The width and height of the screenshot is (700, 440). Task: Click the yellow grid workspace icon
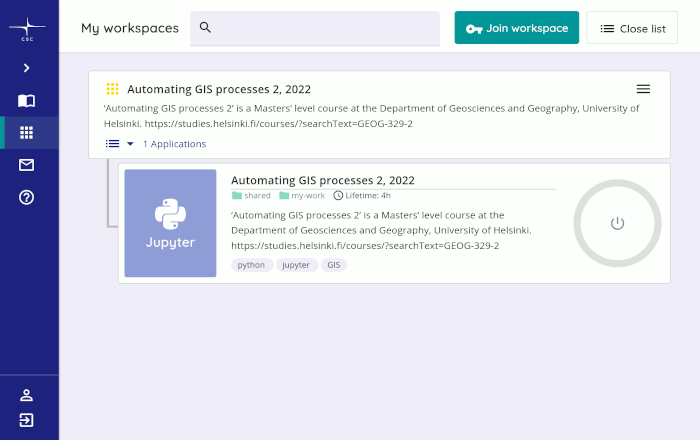pyautogui.click(x=112, y=89)
